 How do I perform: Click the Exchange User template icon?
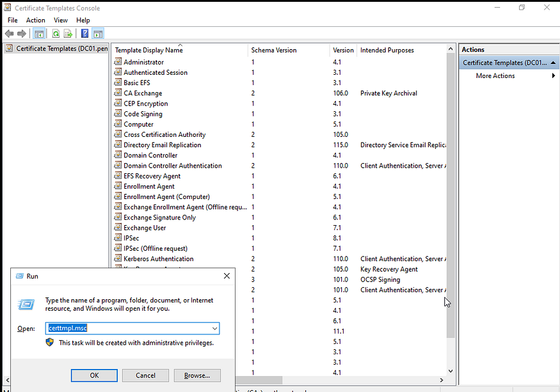118,228
